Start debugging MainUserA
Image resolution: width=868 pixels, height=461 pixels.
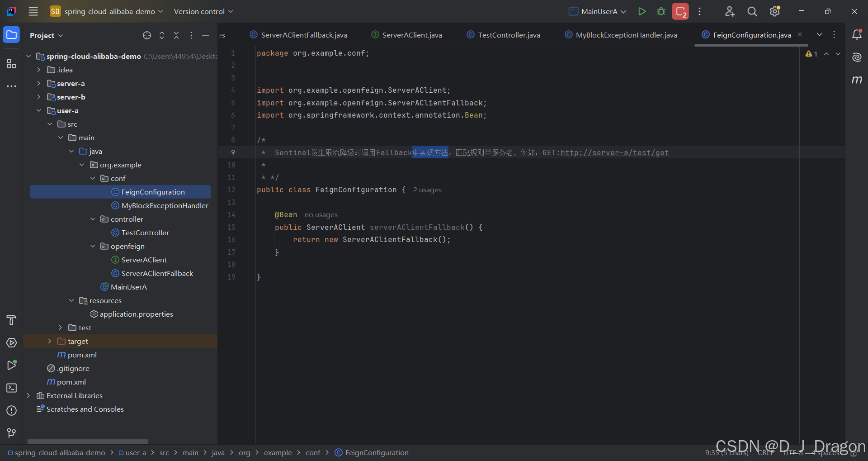[661, 11]
